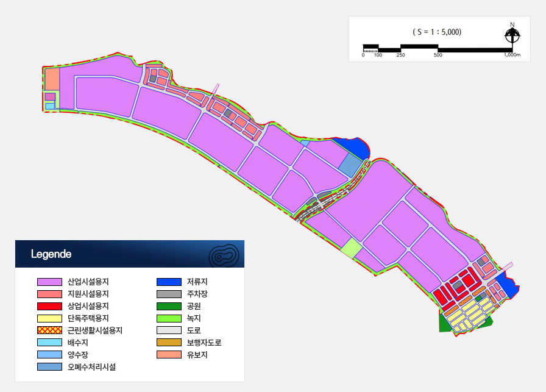Click the 녹지 legend label

click(x=194, y=318)
